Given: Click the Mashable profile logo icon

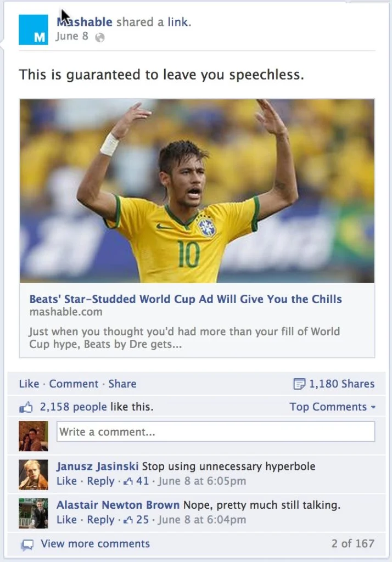Looking at the screenshot, I should coord(33,30).
